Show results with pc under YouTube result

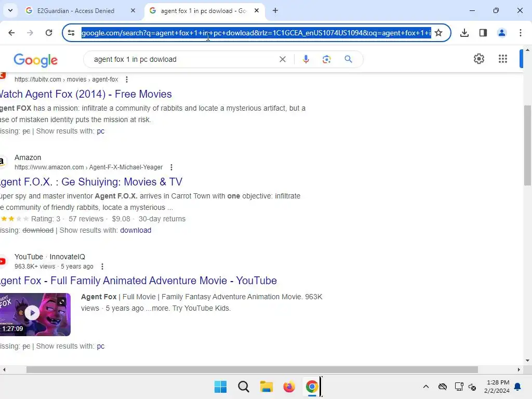point(100,346)
